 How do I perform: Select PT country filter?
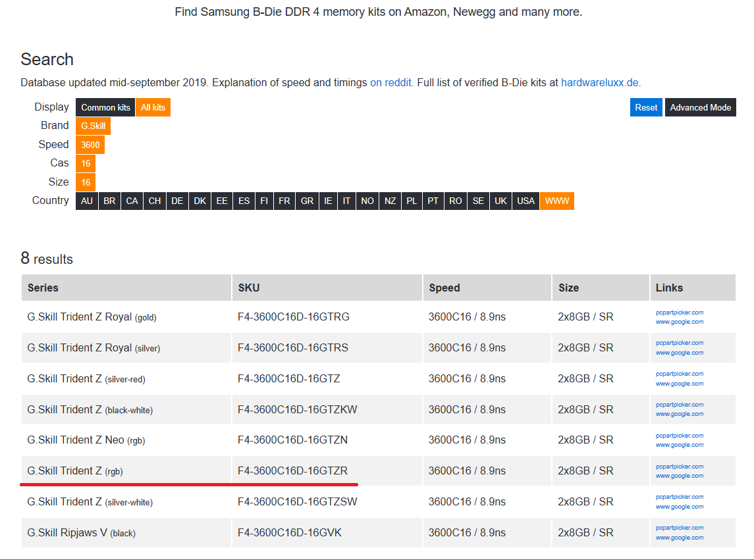(x=433, y=201)
